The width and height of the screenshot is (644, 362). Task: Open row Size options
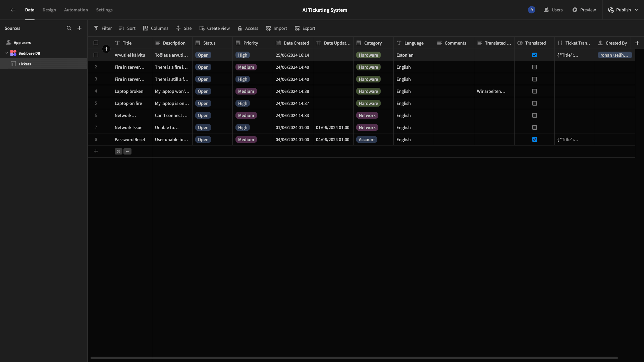[184, 28]
